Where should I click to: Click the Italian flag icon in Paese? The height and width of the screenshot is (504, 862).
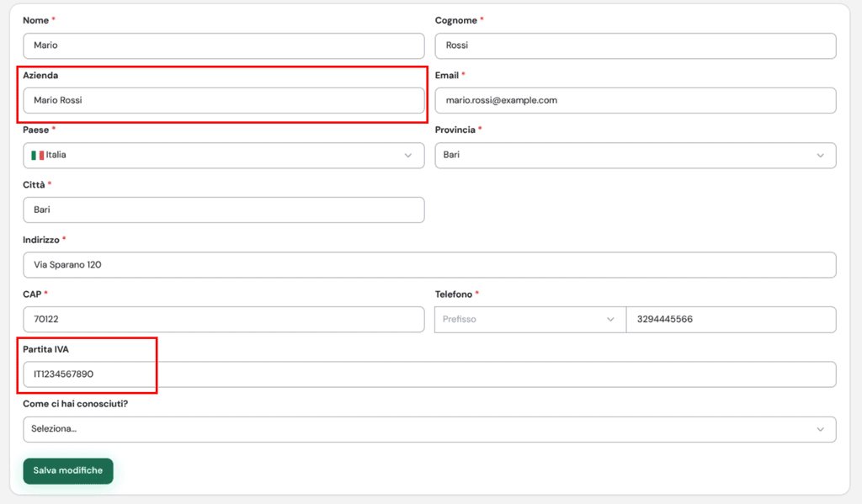tap(37, 156)
